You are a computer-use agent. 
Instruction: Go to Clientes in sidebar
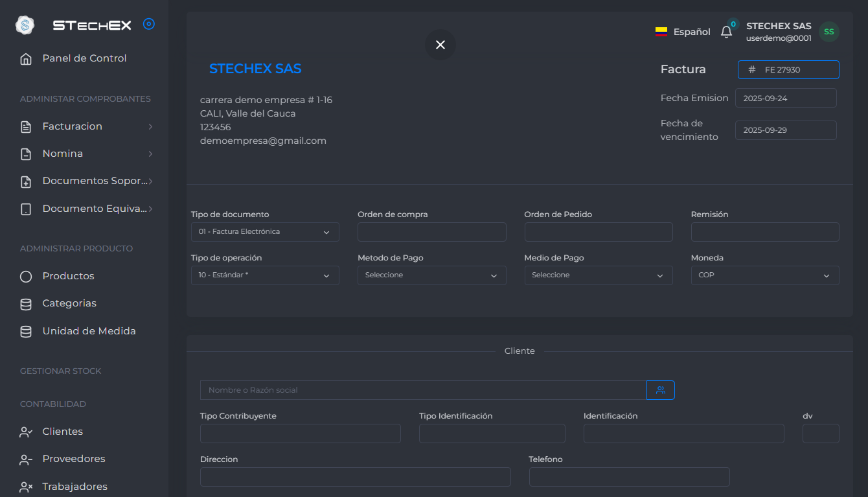(62, 432)
